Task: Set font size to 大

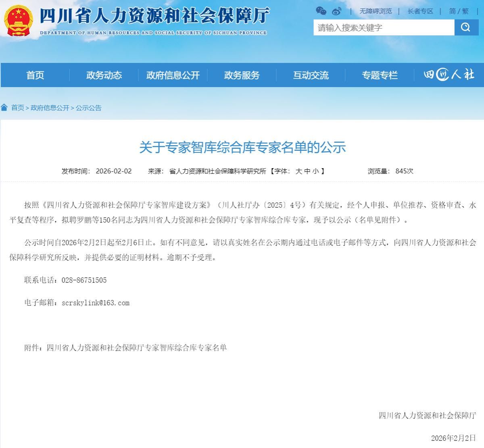Action: tap(299, 171)
